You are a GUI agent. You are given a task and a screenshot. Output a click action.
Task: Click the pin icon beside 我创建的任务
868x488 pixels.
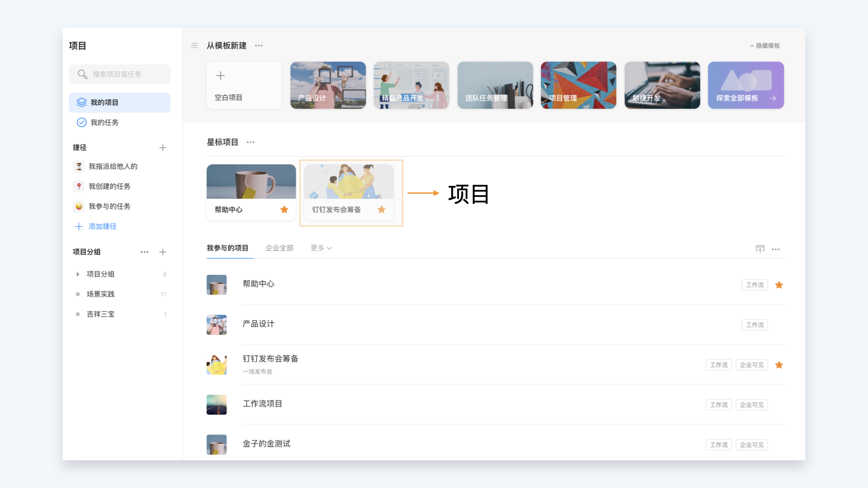point(79,186)
